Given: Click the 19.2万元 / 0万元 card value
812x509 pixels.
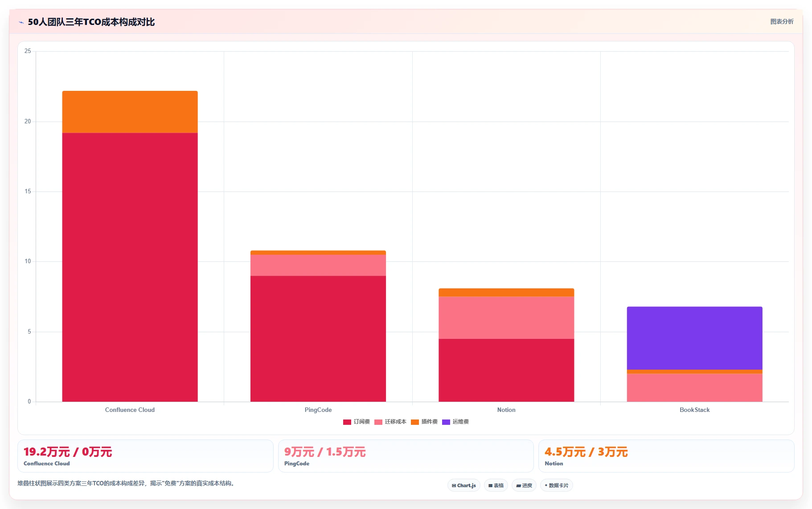Looking at the screenshot, I should coord(68,452).
